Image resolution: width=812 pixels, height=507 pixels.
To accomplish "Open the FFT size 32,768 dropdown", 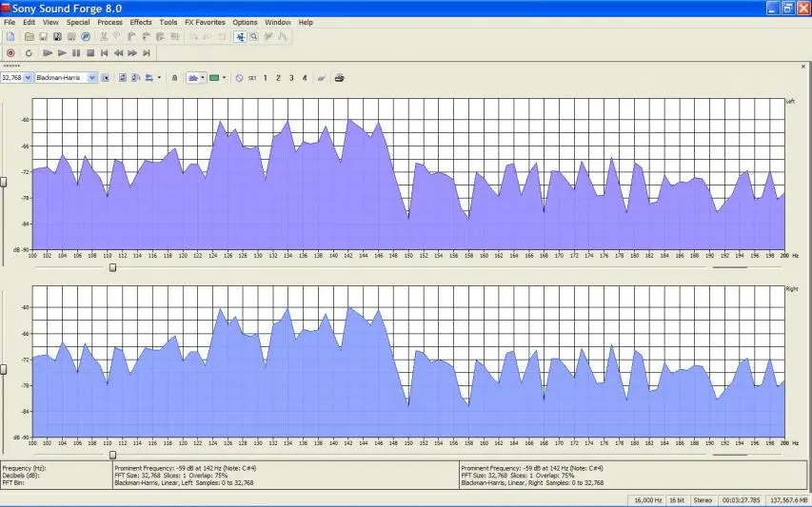I will click(x=28, y=78).
